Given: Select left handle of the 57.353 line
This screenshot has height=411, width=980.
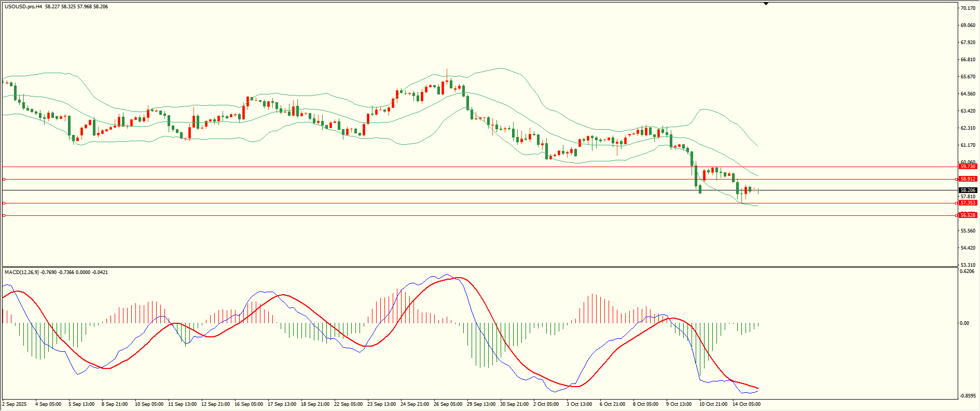Looking at the screenshot, I should pyautogui.click(x=4, y=203).
